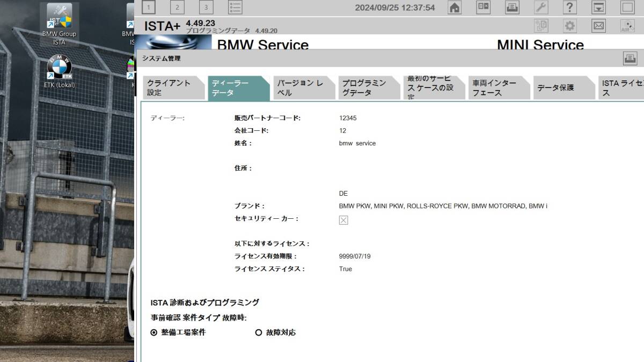
Task: Click session button 2 at the top left
Action: coord(177,7)
